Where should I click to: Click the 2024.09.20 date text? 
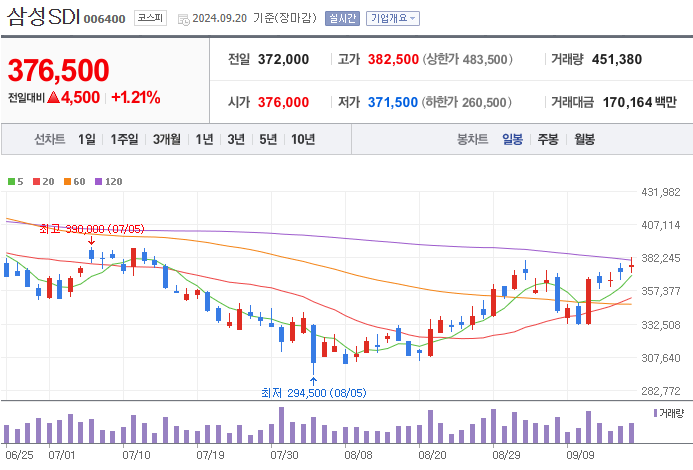point(220,19)
